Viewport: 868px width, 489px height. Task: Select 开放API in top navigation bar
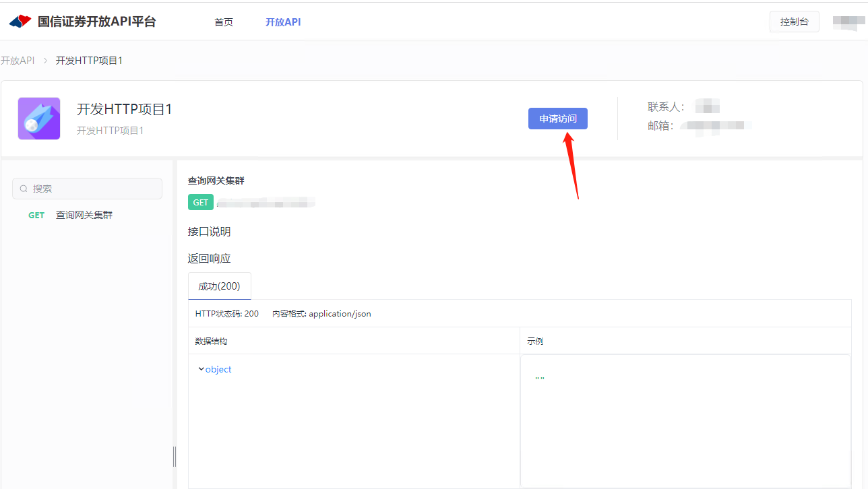283,22
